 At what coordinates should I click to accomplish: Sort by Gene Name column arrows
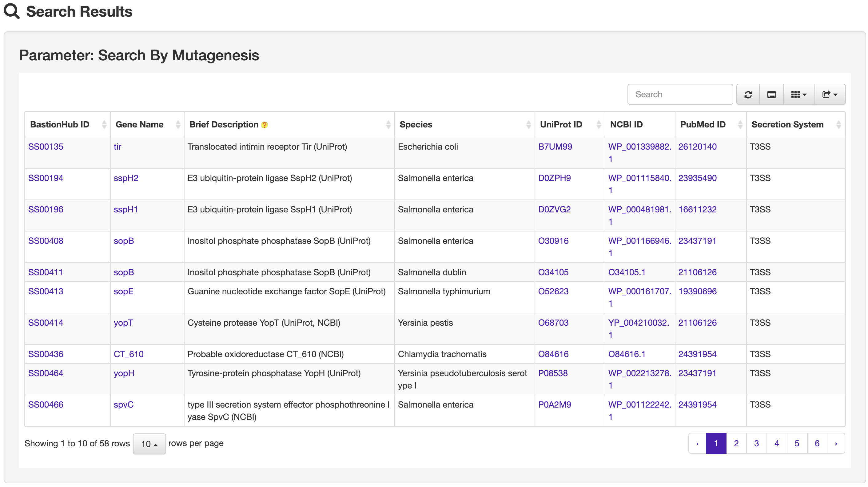pyautogui.click(x=178, y=125)
